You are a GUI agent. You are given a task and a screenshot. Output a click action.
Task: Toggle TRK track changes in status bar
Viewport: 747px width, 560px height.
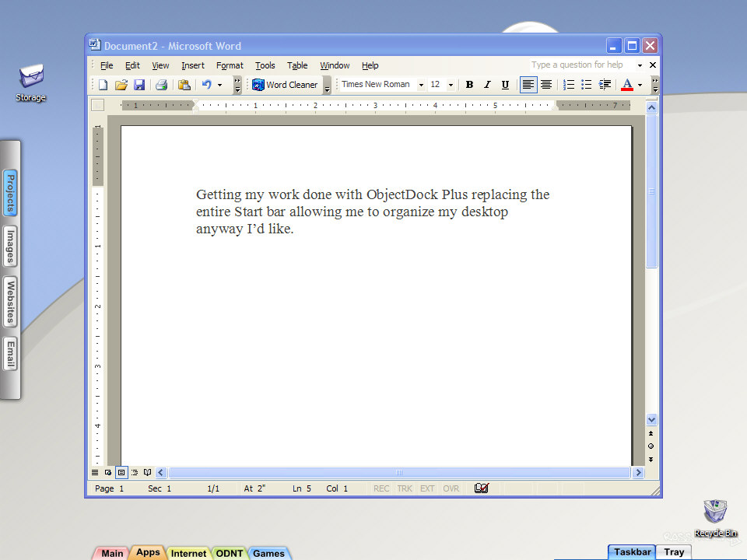[x=405, y=488]
